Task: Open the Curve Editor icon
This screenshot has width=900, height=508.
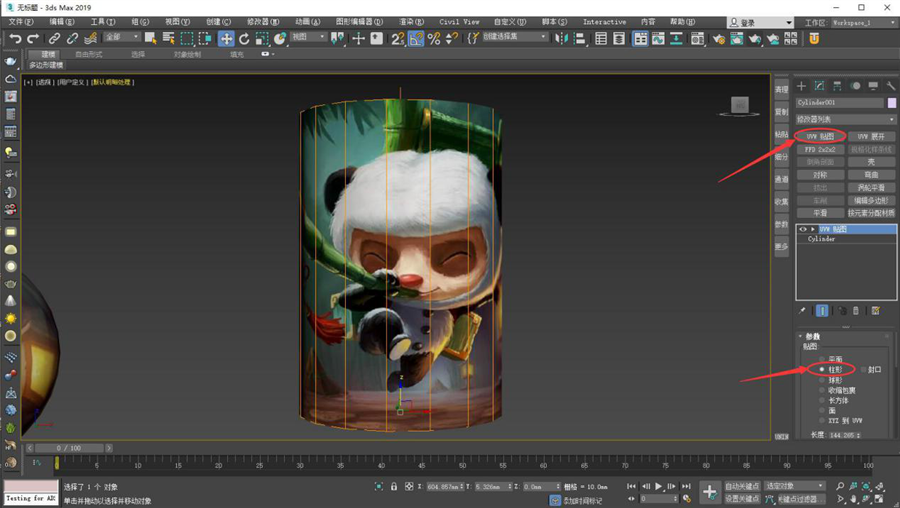Action: coord(658,38)
